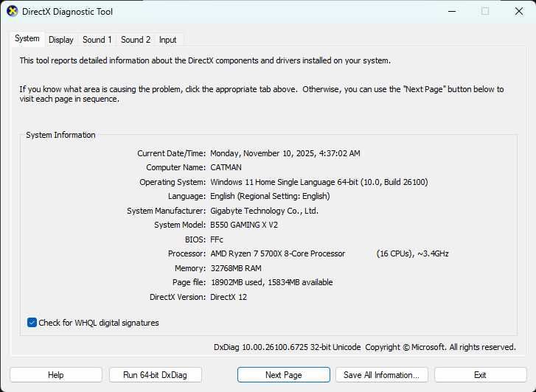This screenshot has width=536, height=392.
Task: Select the System tab
Action: pyautogui.click(x=27, y=39)
